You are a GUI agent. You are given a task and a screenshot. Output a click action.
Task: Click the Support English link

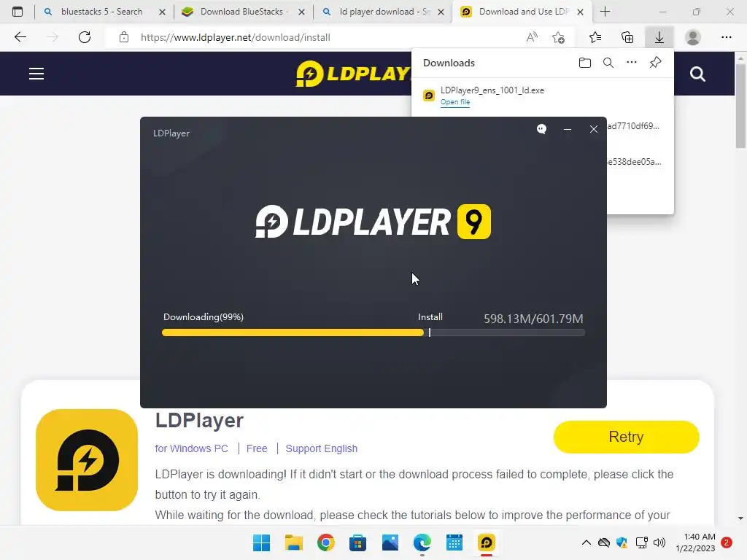tap(322, 448)
